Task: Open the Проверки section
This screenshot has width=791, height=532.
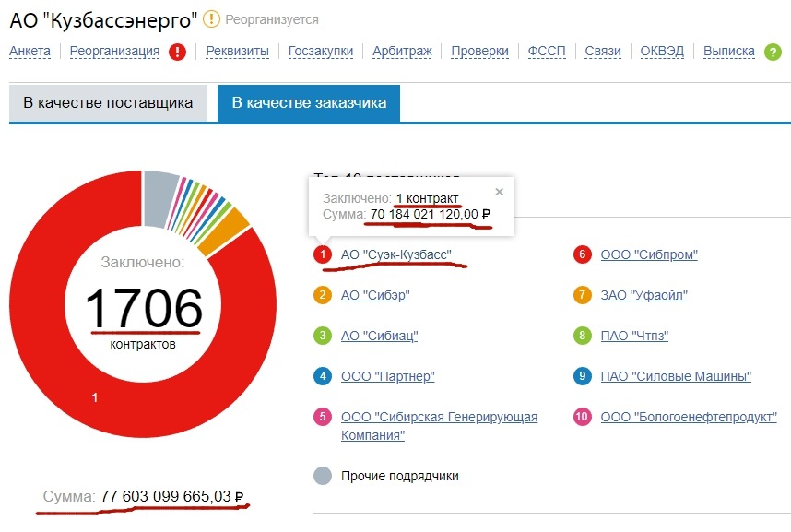Action: 479,51
